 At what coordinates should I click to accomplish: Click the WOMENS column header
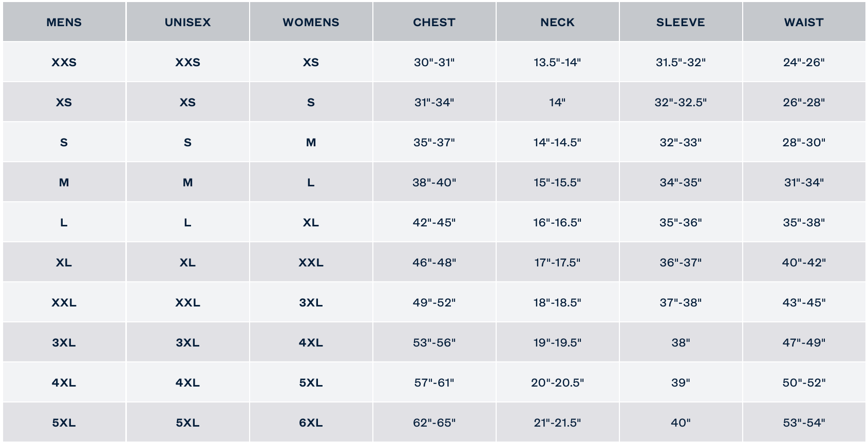[x=311, y=23]
